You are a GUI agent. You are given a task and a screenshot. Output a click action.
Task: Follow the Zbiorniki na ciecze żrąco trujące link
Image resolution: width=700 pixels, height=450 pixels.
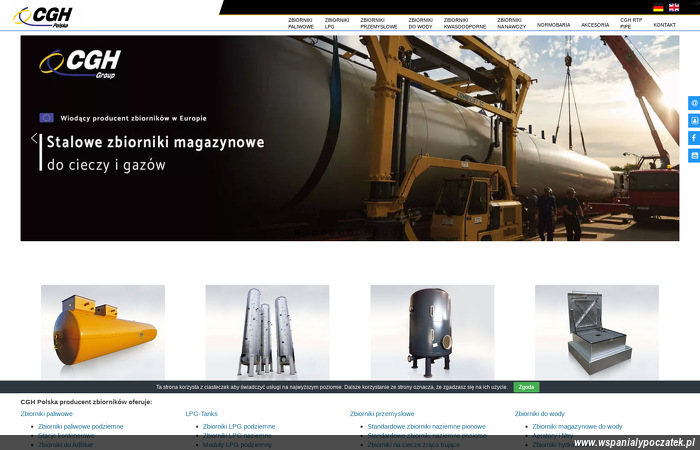[413, 445]
